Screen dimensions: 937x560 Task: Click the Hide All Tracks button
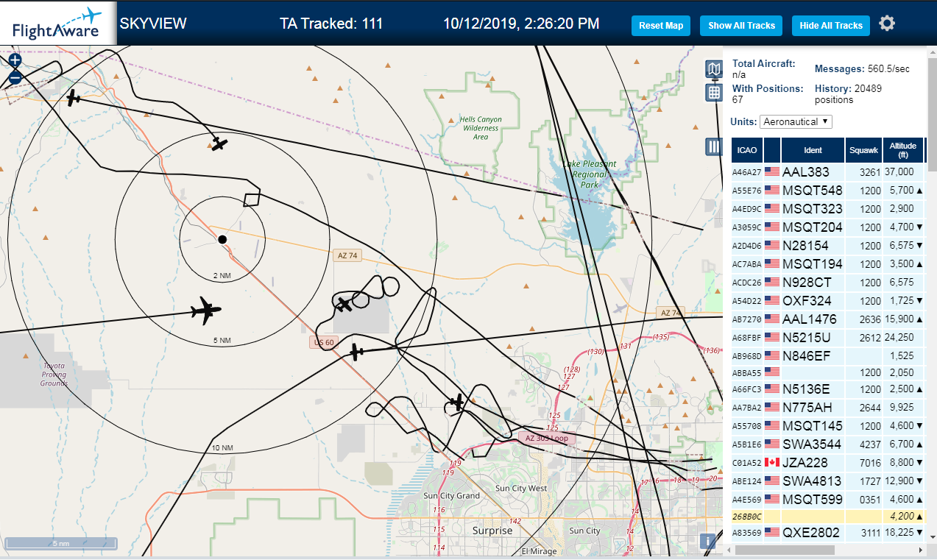[x=831, y=25]
